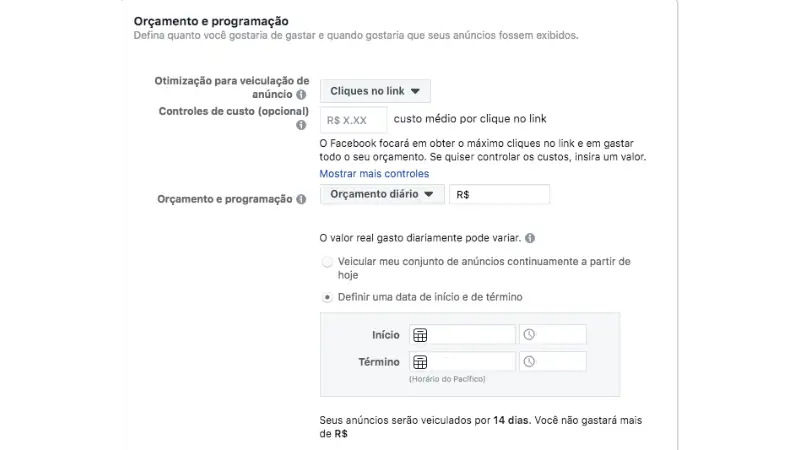Screen dimensions: 800x450
Task: Click the daily budget R$ input field
Action: (499, 195)
